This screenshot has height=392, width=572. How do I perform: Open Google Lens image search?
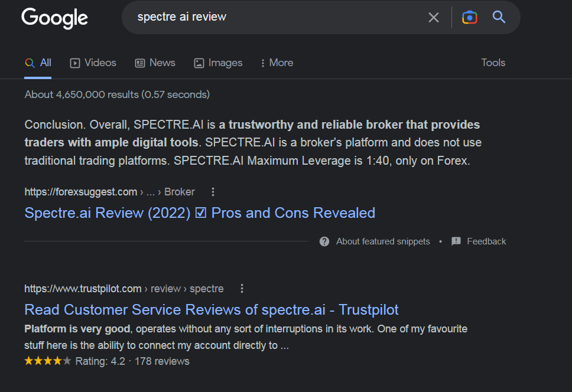click(x=470, y=18)
